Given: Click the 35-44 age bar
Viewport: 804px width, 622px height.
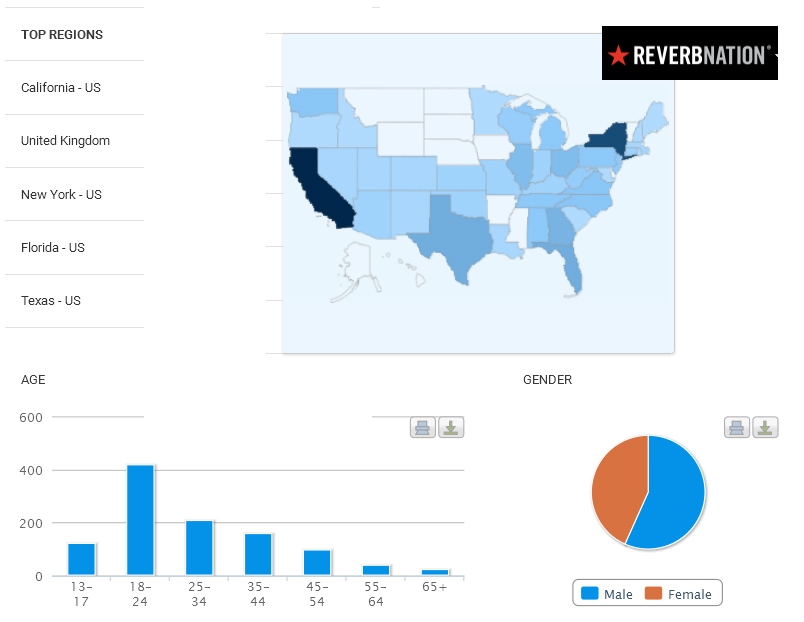Looking at the screenshot, I should pos(258,554).
